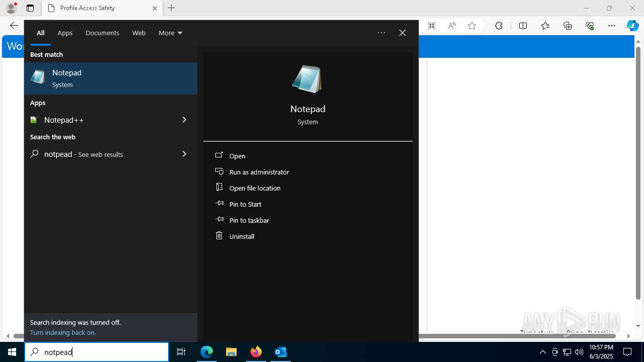Open Edge Browser essentials
Viewport: 644px width, 362px height.
[x=590, y=26]
